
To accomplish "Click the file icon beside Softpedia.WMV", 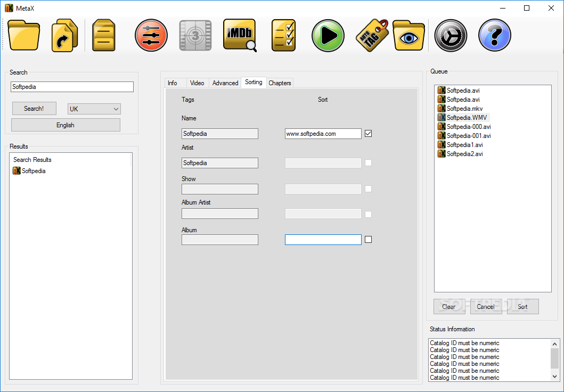I will pyautogui.click(x=442, y=117).
